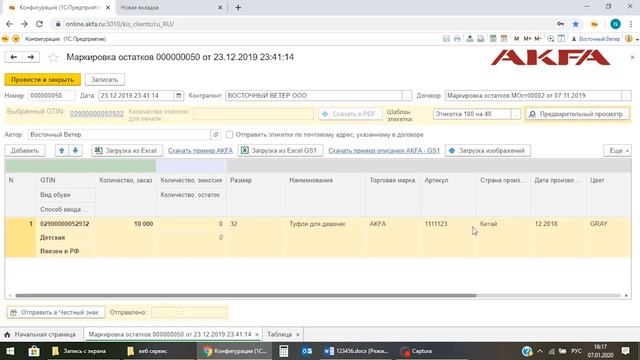640x360 pixels.
Task: Open Договор field selection button
Action: pyautogui.click(x=626, y=96)
